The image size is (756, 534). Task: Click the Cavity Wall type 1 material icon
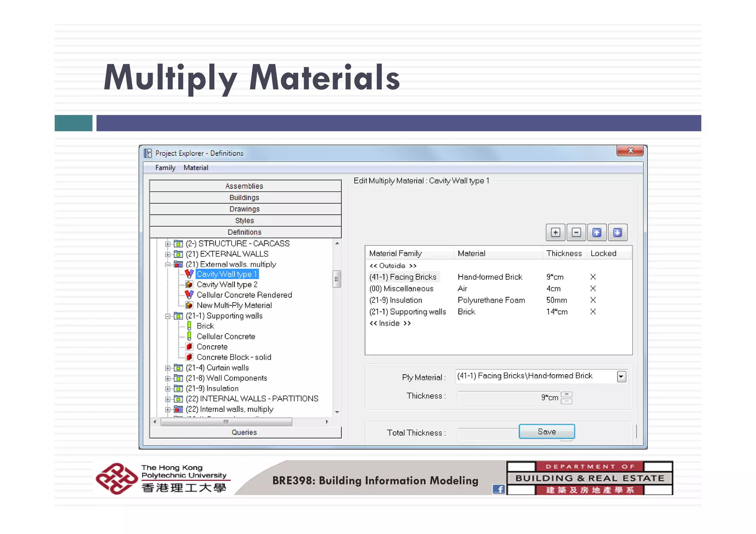[189, 274]
